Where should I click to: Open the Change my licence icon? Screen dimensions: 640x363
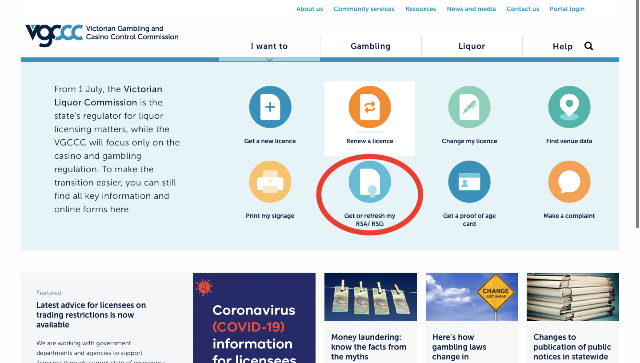(x=469, y=107)
